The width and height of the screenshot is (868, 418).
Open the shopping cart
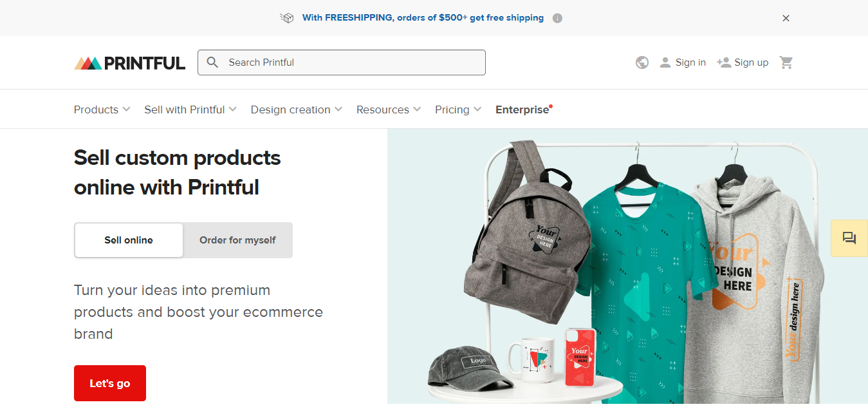pos(786,62)
